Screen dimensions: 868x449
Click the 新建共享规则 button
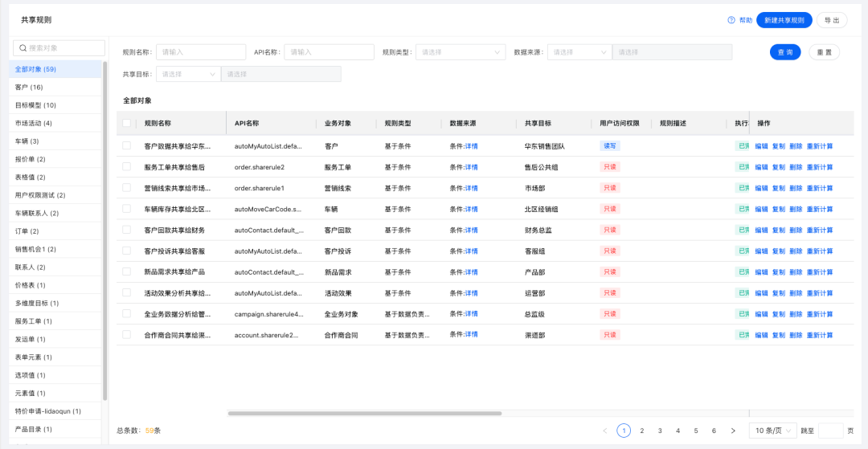point(784,20)
